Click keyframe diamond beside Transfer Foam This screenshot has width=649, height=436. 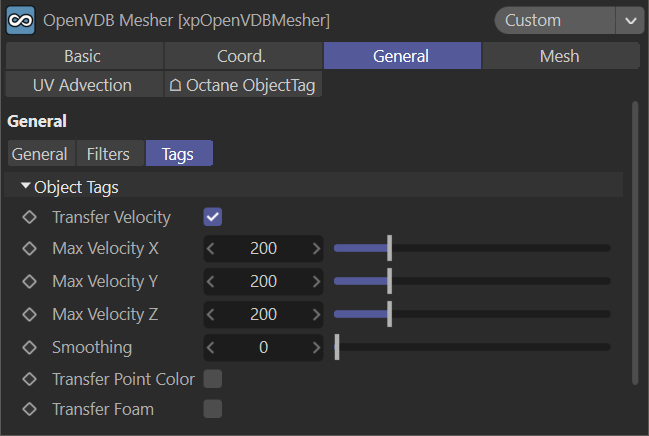(29, 409)
